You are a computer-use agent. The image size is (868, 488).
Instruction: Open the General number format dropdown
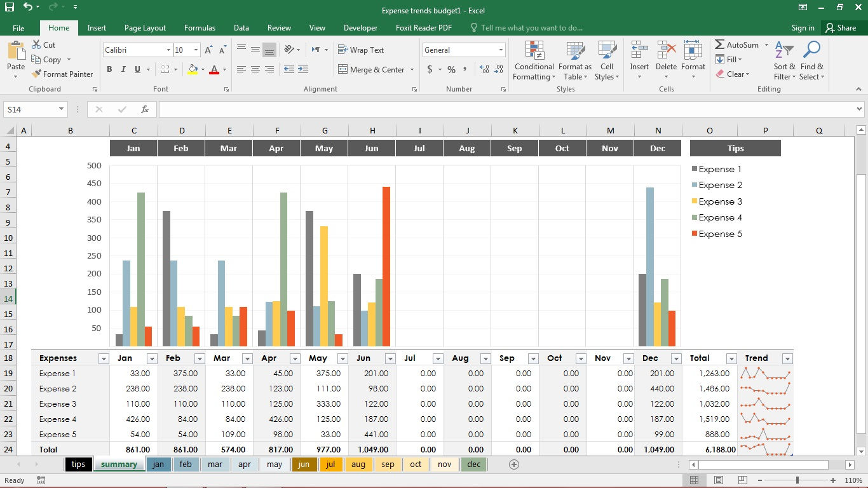(501, 50)
